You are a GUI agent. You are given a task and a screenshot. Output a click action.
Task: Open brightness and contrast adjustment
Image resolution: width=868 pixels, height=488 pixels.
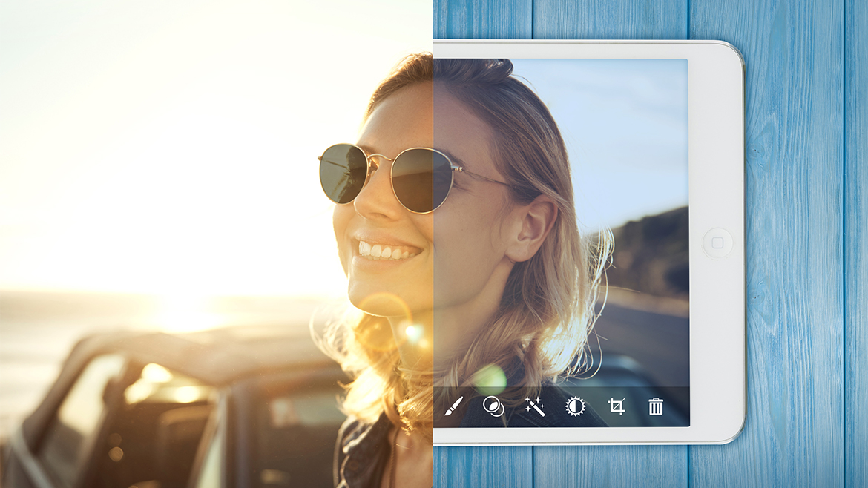tap(575, 406)
